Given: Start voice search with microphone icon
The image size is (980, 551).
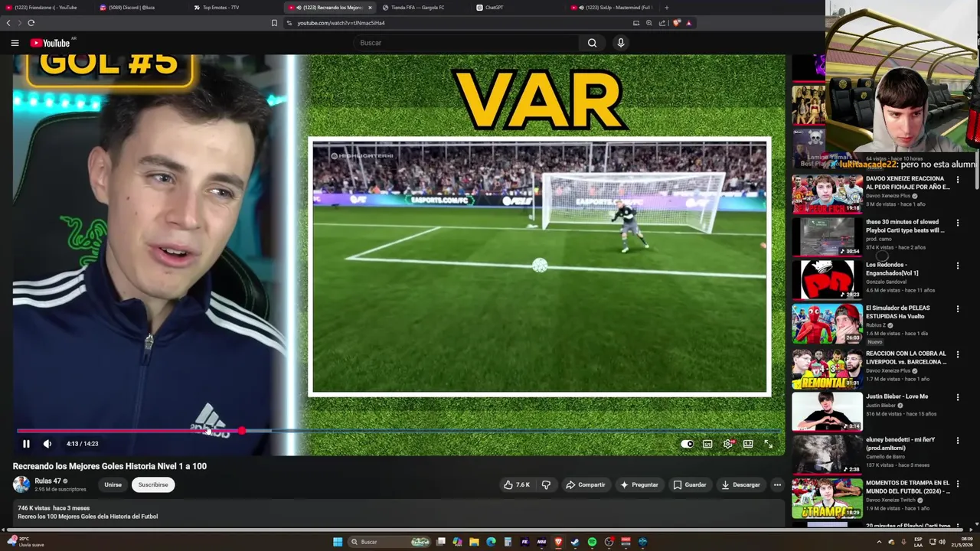Looking at the screenshot, I should [x=621, y=43].
